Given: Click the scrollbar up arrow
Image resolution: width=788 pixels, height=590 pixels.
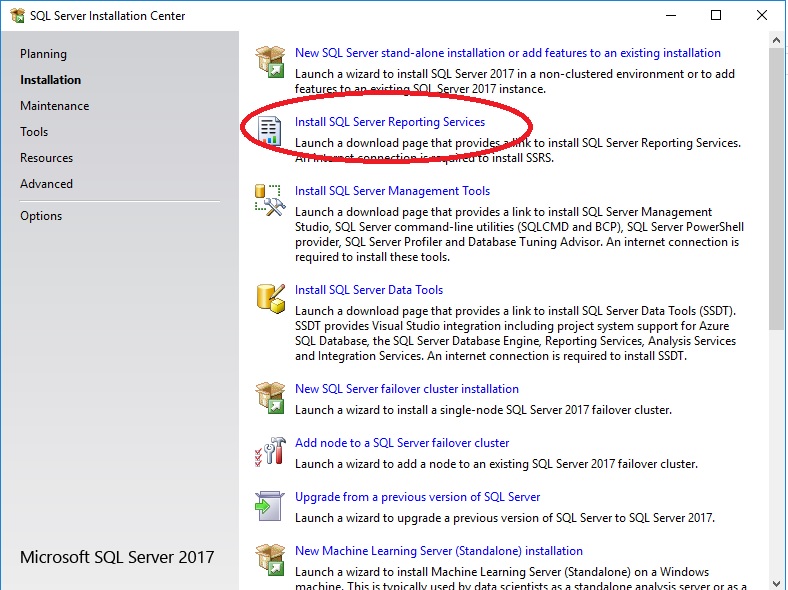Looking at the screenshot, I should point(776,40).
